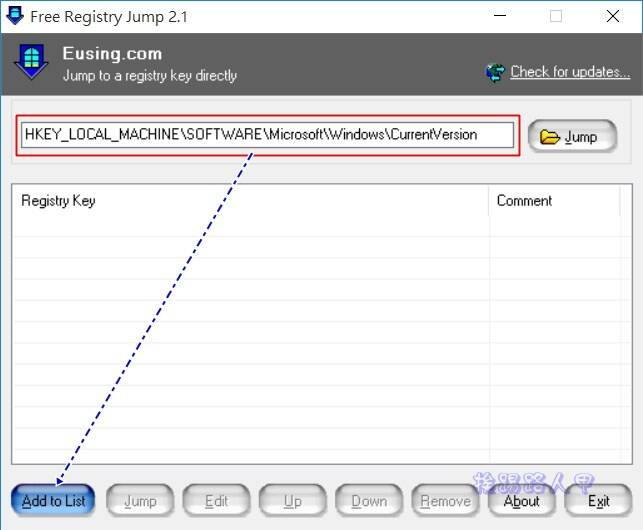Click the Jump button beside the key field
This screenshot has height=530, width=643.
point(572,136)
